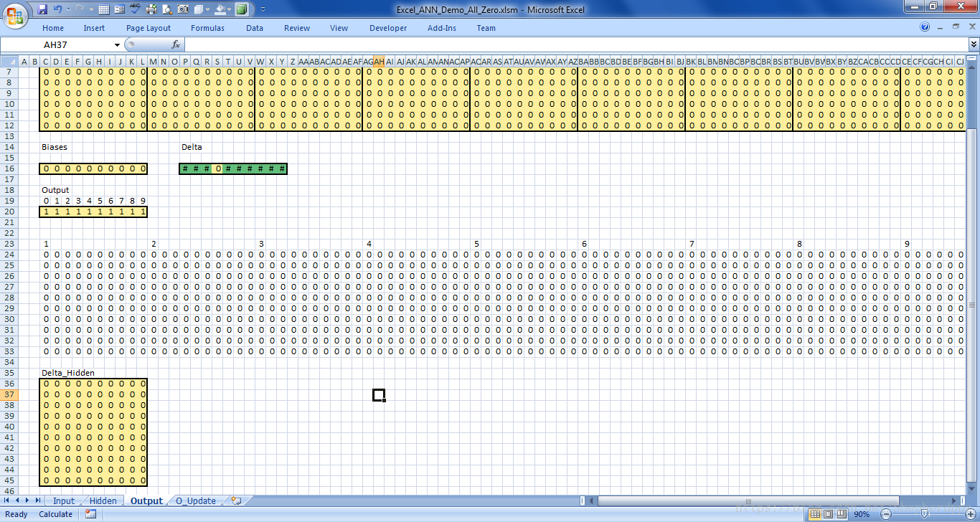
Task: Click the Biases label cell
Action: (55, 147)
